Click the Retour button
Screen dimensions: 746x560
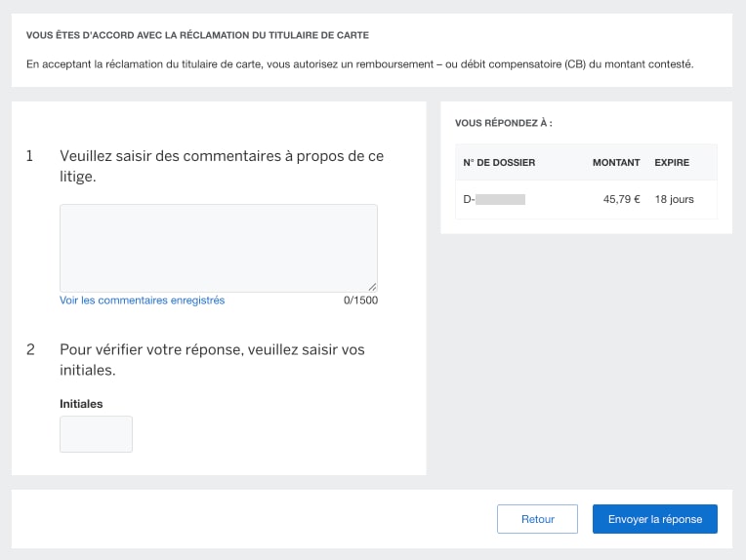coord(537,519)
